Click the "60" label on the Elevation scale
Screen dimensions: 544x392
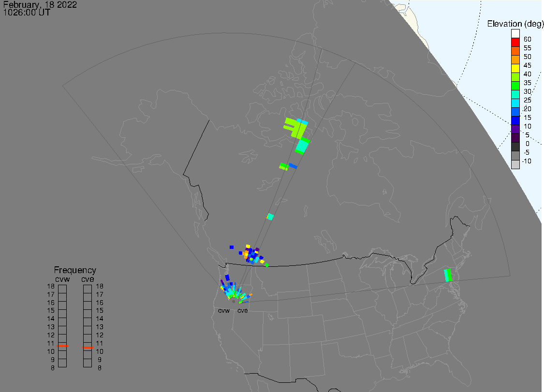click(527, 39)
